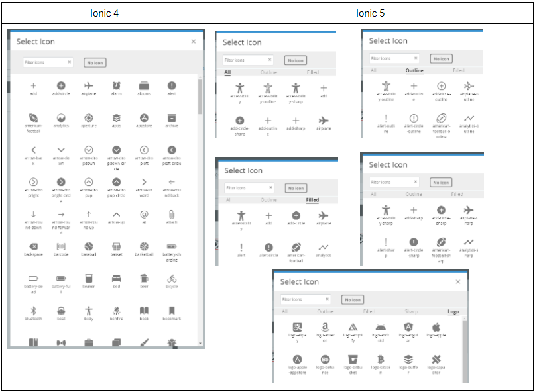
Task: Click No Icon button in the Outline tab dialog
Action: [x=441, y=59]
